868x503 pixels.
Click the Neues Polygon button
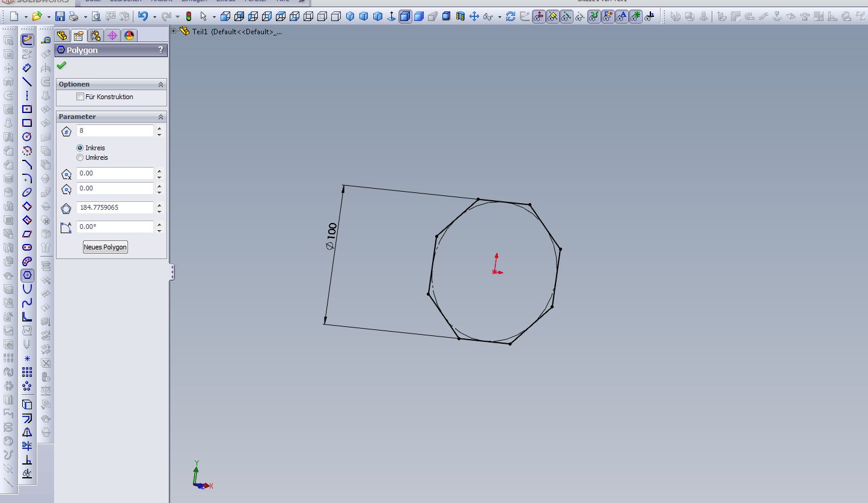pyautogui.click(x=105, y=247)
